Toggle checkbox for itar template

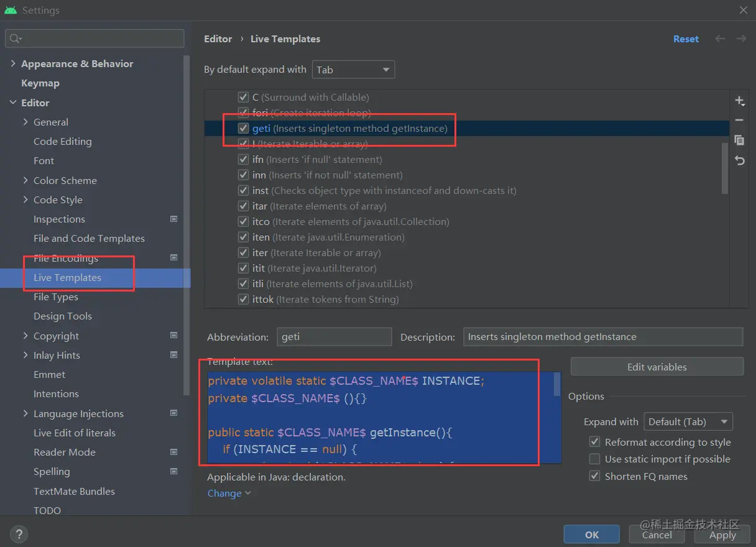click(244, 206)
